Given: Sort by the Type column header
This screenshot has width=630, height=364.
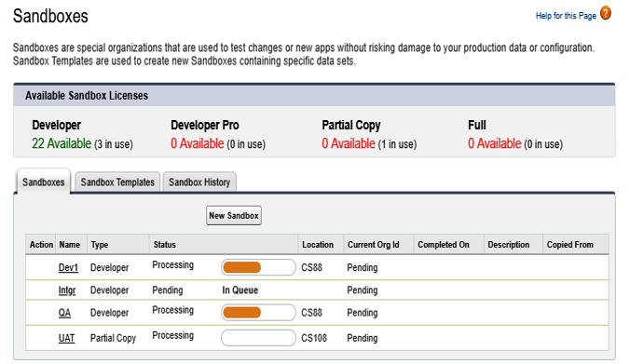Looking at the screenshot, I should (99, 245).
